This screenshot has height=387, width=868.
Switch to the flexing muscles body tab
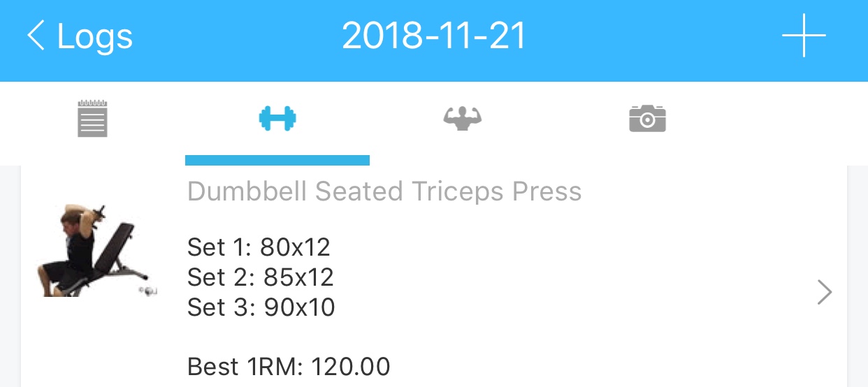pos(463,118)
